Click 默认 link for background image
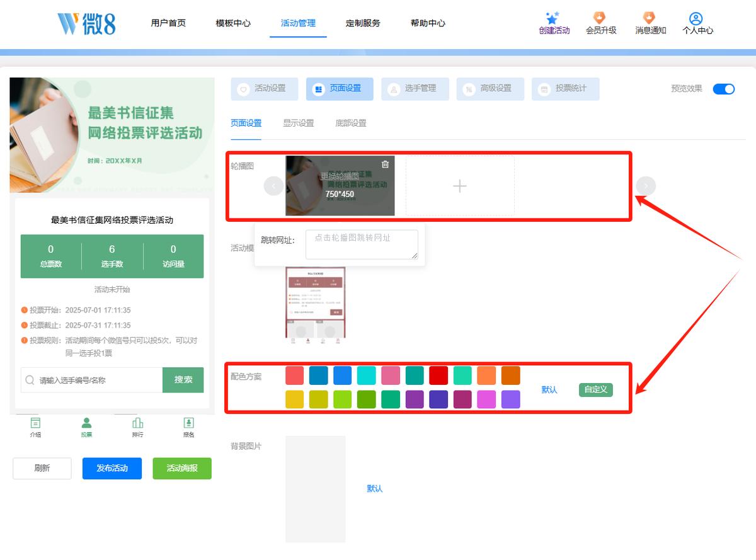This screenshot has width=756, height=560. tap(375, 489)
